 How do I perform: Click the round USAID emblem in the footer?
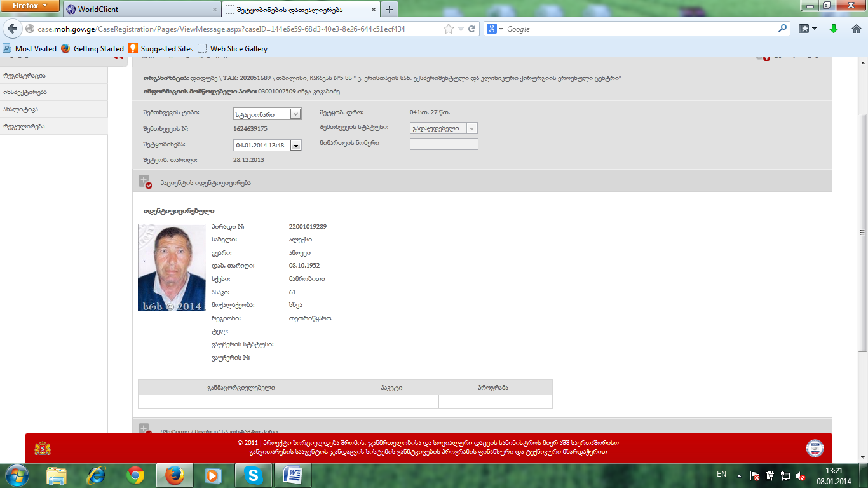814,448
